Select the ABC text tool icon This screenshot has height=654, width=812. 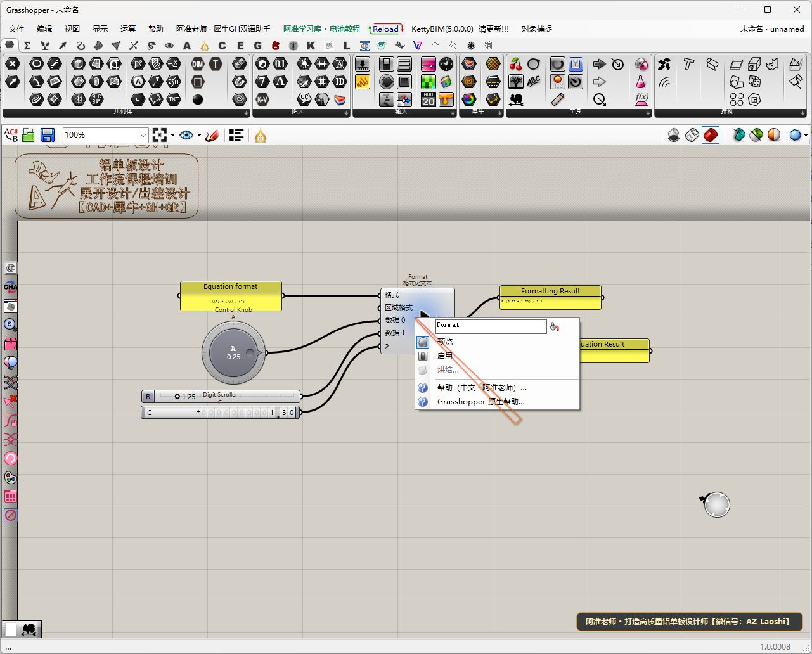click(x=534, y=82)
